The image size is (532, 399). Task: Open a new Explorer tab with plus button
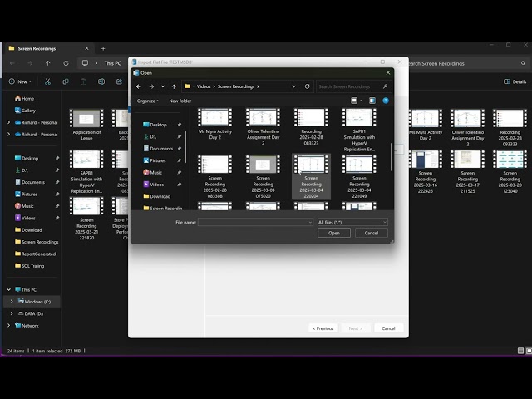[102, 48]
